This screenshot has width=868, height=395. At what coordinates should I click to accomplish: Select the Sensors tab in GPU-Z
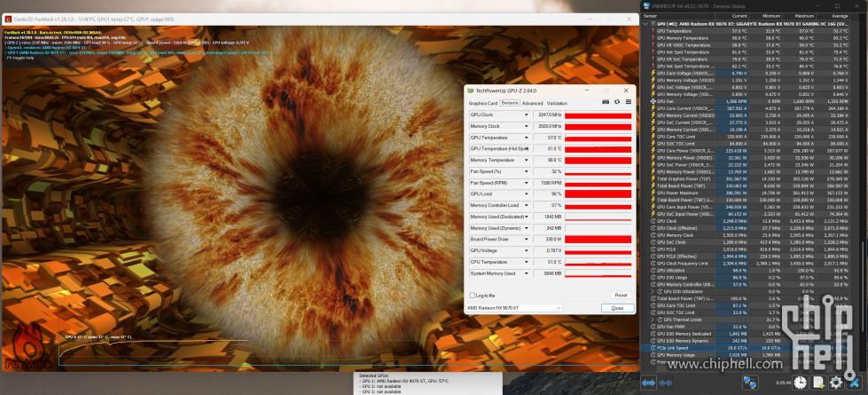pos(509,103)
